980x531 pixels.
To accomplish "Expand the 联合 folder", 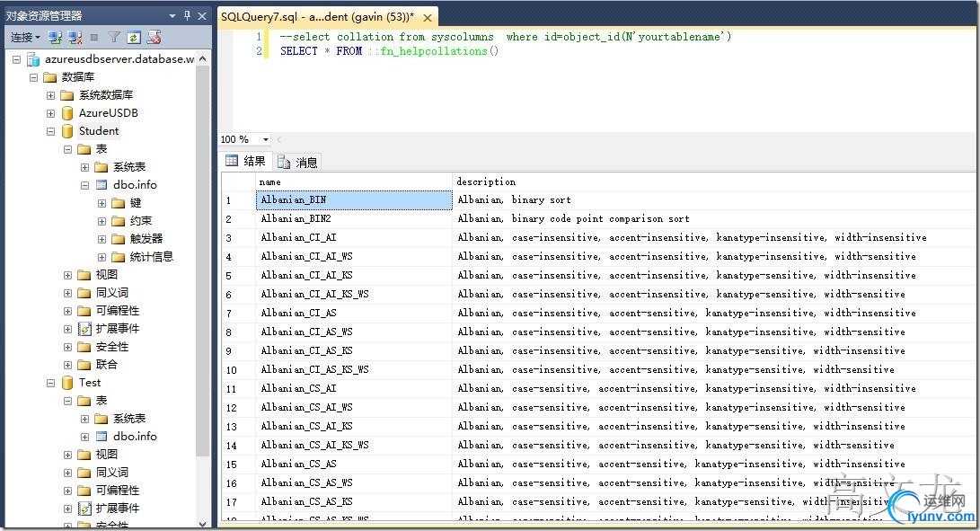I will coord(67,365).
